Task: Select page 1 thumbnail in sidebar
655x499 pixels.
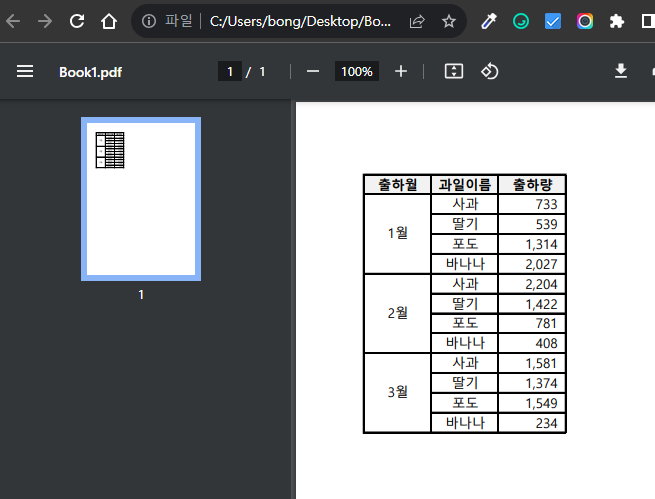Action: coord(141,199)
